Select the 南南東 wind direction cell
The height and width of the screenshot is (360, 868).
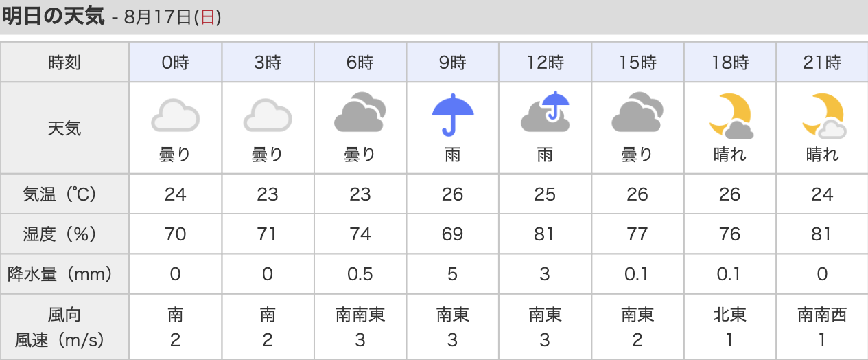tap(360, 315)
